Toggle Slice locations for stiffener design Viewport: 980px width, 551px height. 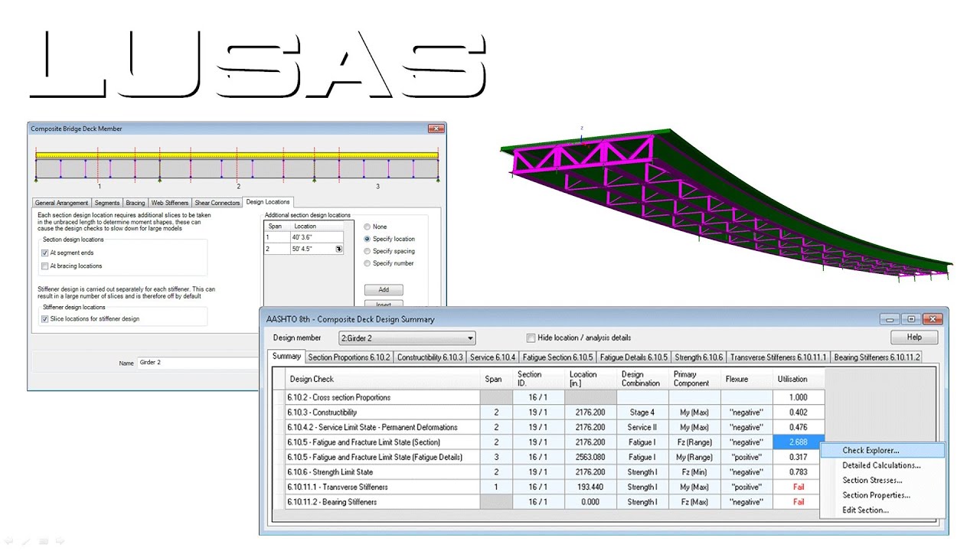coord(44,318)
